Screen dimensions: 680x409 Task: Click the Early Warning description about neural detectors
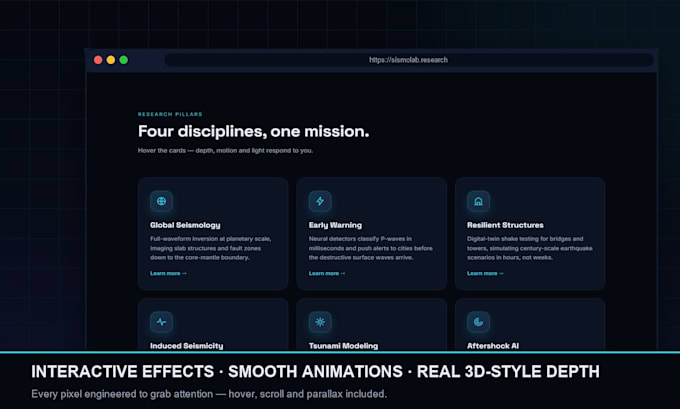(x=371, y=248)
